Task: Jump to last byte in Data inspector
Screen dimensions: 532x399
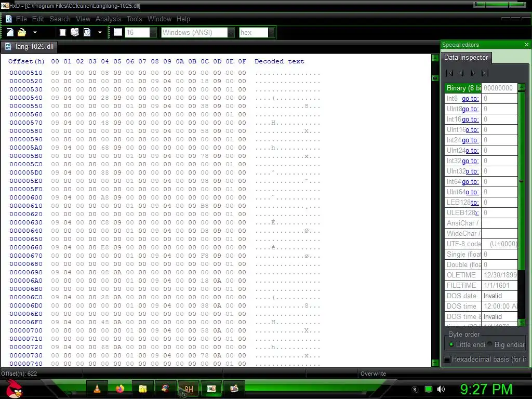Action: coord(485,73)
